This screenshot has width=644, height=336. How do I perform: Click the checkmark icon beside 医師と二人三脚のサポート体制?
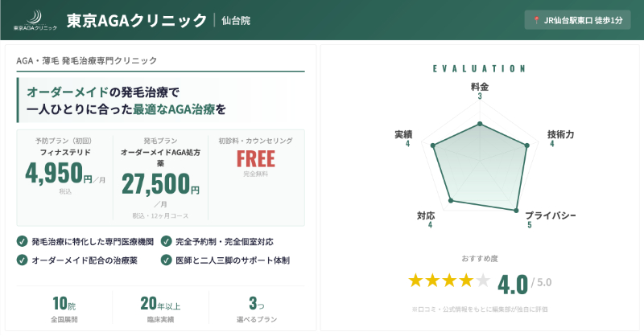coord(166,260)
